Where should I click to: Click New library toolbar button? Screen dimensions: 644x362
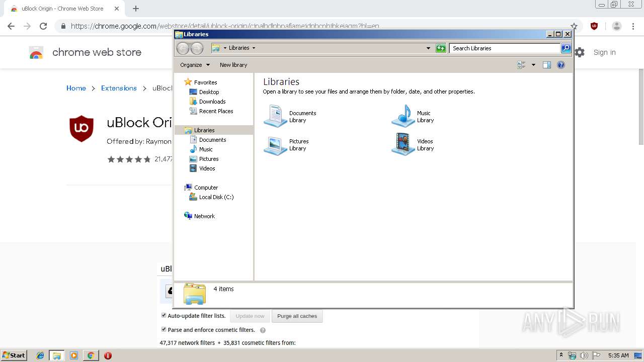233,65
